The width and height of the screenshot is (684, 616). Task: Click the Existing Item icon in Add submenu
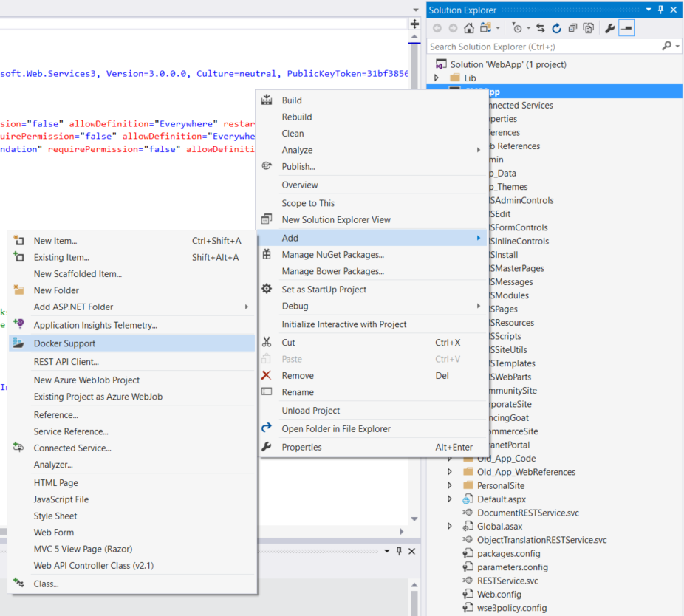pos(18,256)
